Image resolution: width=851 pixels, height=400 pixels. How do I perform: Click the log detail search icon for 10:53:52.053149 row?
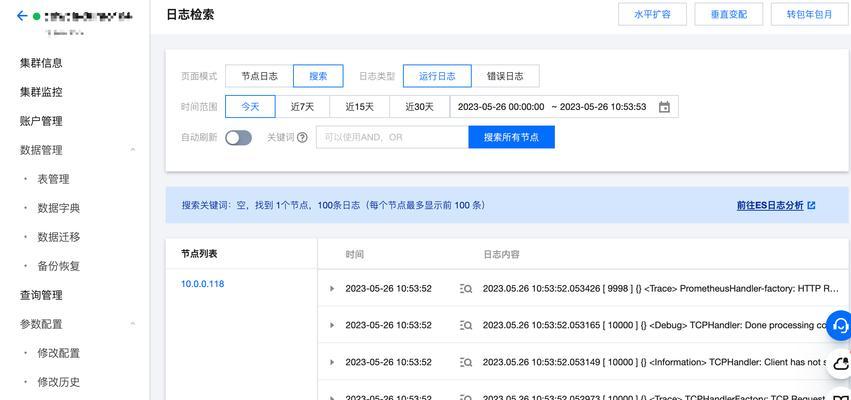[x=466, y=362]
